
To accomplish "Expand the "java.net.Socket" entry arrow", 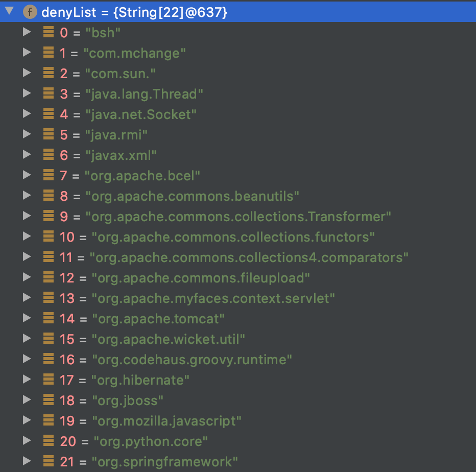I will [x=27, y=114].
